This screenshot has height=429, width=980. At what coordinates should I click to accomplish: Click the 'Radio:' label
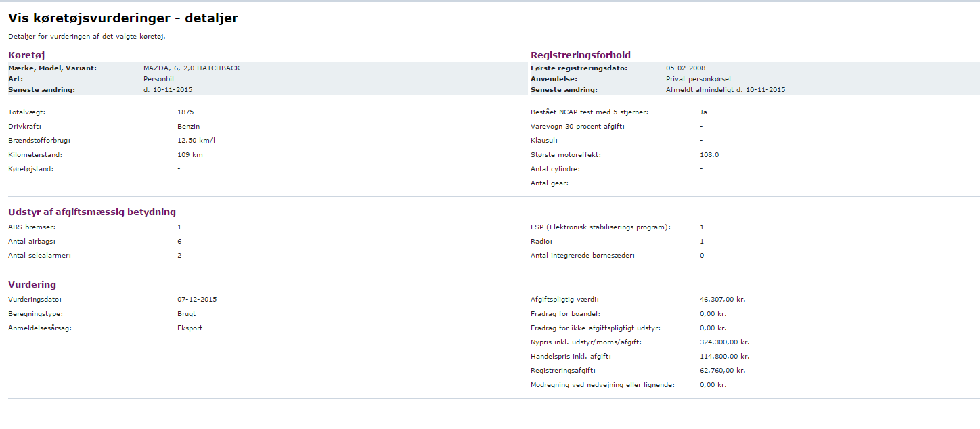(x=541, y=241)
